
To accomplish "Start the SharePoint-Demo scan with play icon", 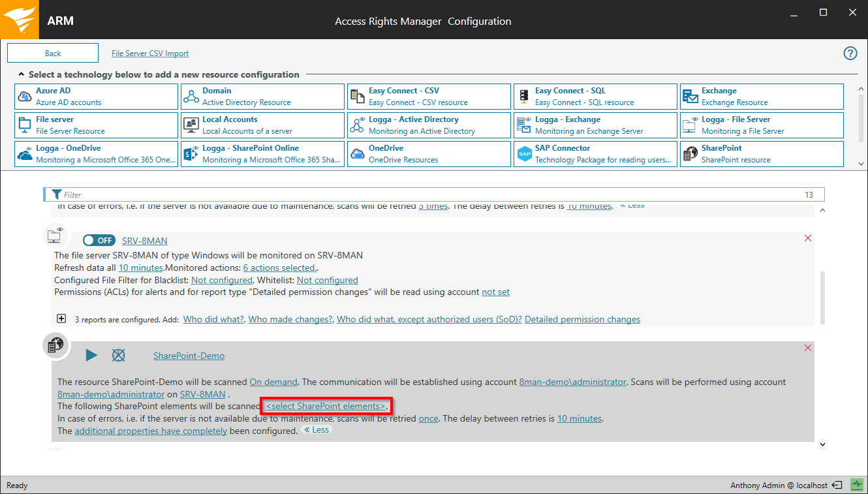I will pyautogui.click(x=91, y=355).
